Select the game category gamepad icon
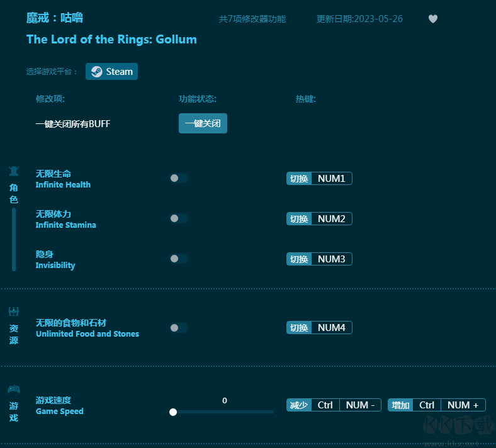496x448 pixels. pos(14,389)
